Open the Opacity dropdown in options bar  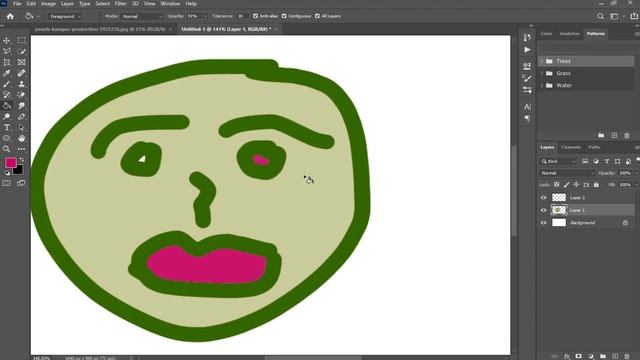(205, 16)
